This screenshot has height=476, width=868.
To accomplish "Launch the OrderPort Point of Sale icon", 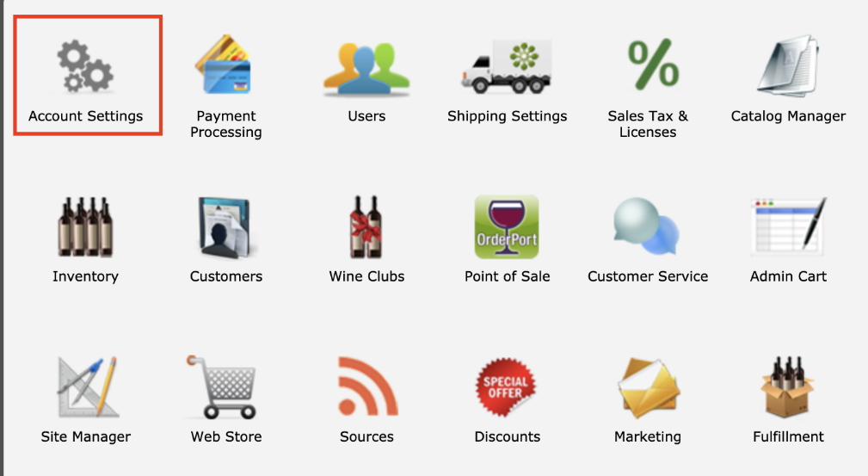I will tap(507, 226).
